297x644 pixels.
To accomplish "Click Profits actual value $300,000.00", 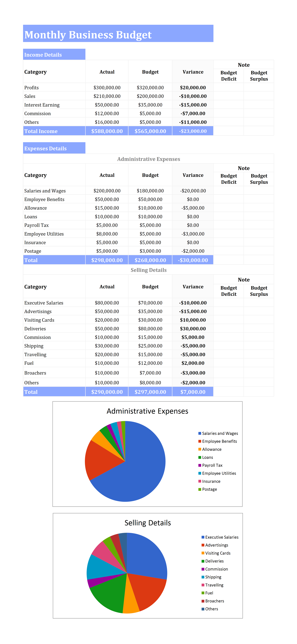I will (x=107, y=88).
